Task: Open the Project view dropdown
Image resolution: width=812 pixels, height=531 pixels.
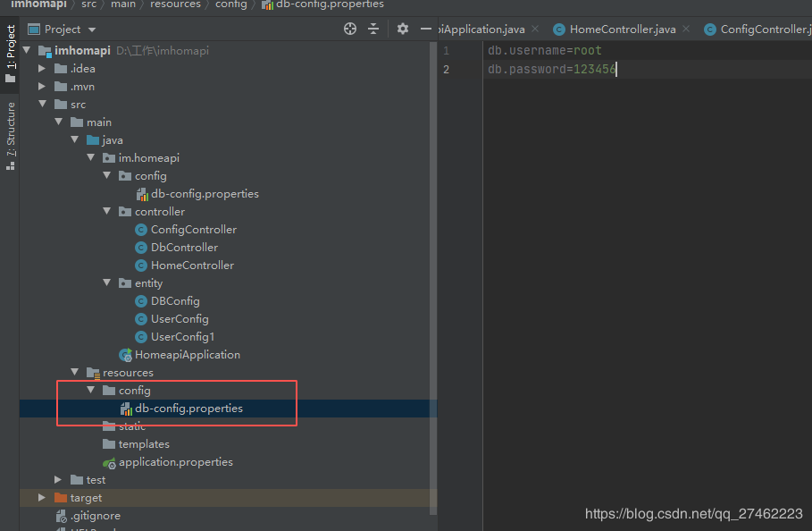Action: click(x=70, y=29)
